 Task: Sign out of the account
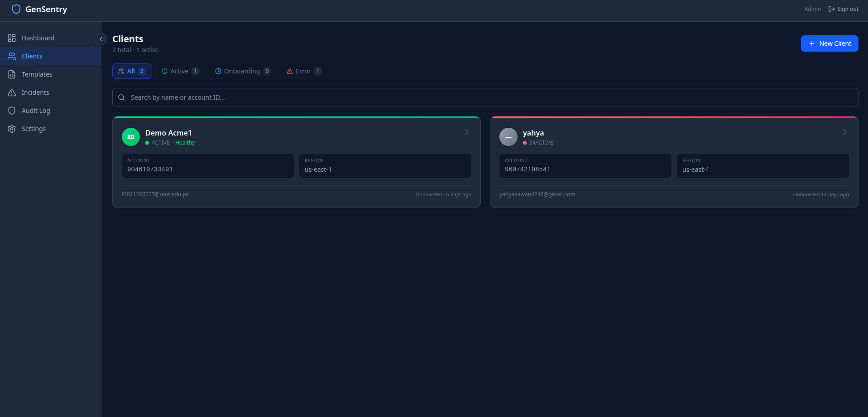(843, 9)
